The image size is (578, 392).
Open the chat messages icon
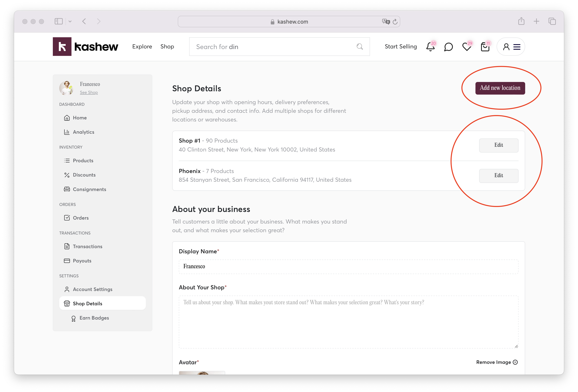(x=448, y=47)
